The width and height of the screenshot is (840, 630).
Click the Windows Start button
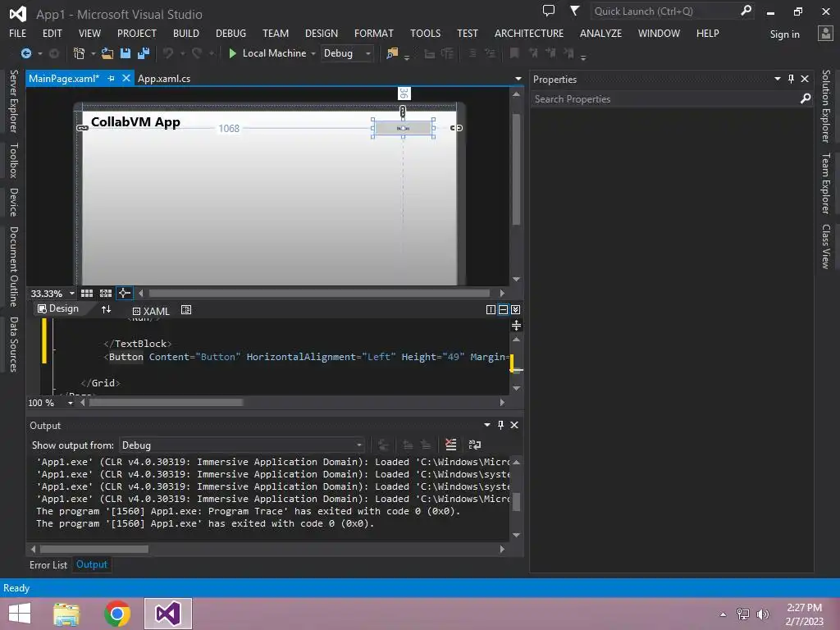click(x=20, y=614)
